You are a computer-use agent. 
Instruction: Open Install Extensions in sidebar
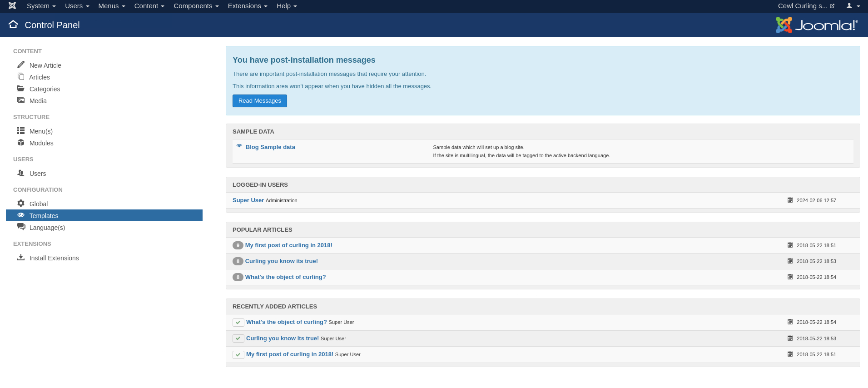click(x=54, y=258)
